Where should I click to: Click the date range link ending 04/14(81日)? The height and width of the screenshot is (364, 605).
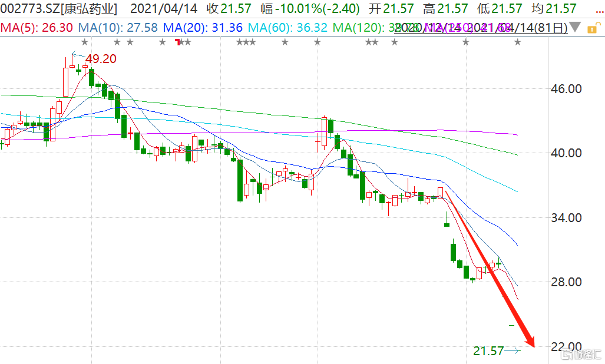481,28
